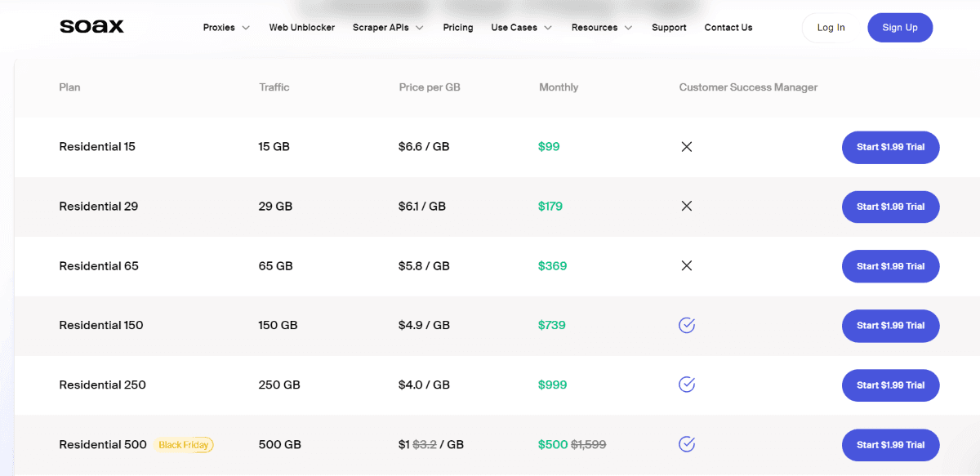Viewport: 980px width, 476px height.
Task: Expand the Resources dropdown menu
Action: (x=602, y=28)
